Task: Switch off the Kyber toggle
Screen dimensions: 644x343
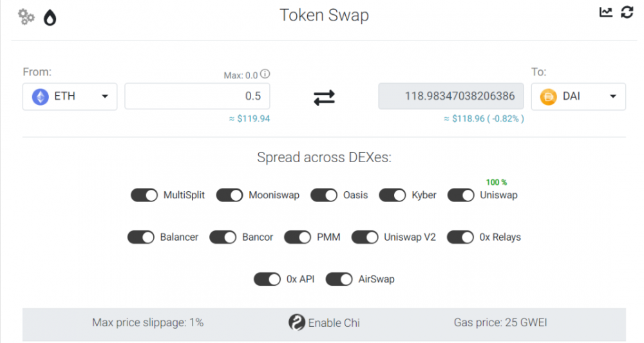Action: tap(392, 195)
